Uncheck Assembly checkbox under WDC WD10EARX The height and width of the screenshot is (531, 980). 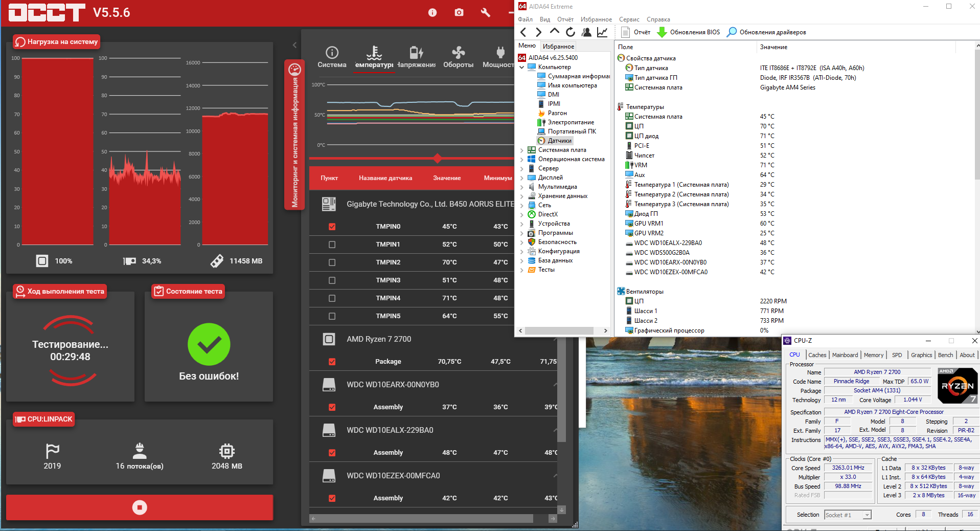coord(332,407)
